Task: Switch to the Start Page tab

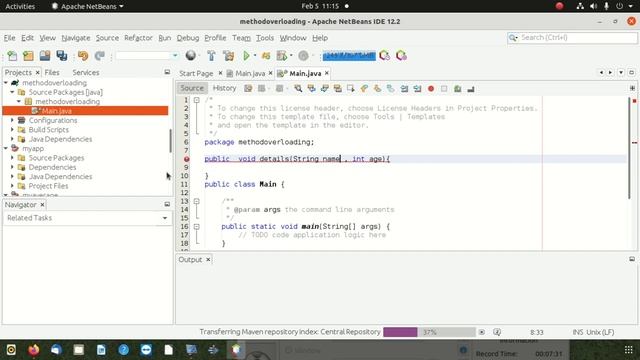Action: [x=196, y=73]
